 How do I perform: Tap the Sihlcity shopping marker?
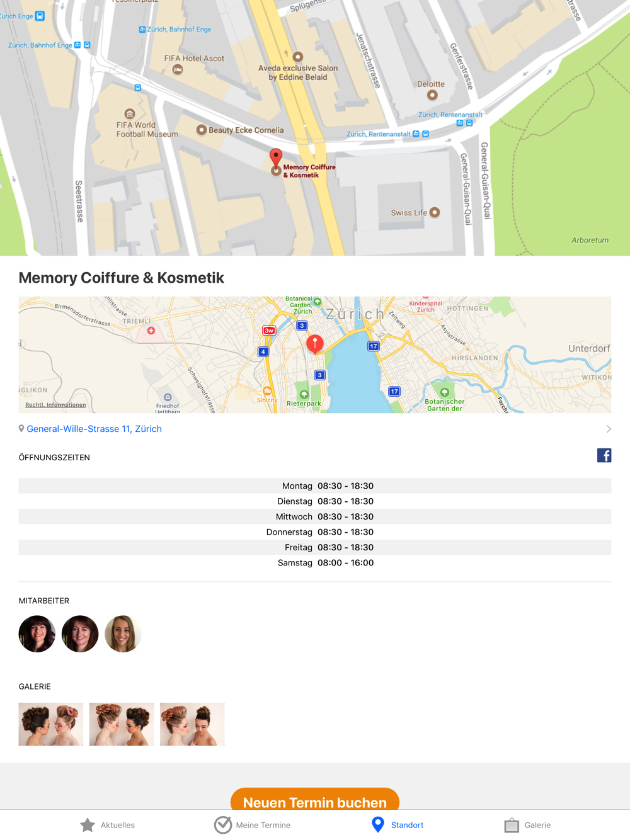click(x=267, y=391)
